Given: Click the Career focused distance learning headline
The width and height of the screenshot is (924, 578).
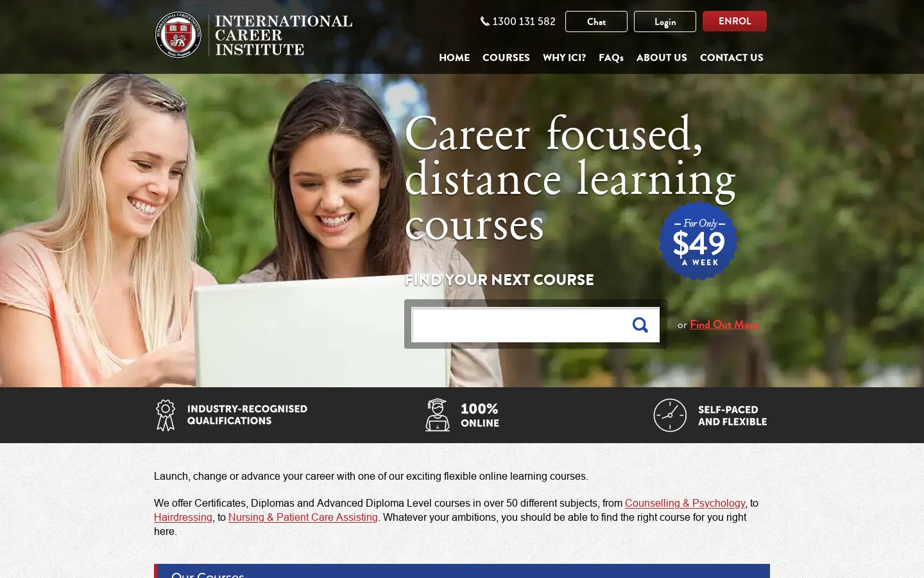Looking at the screenshot, I should [570, 178].
